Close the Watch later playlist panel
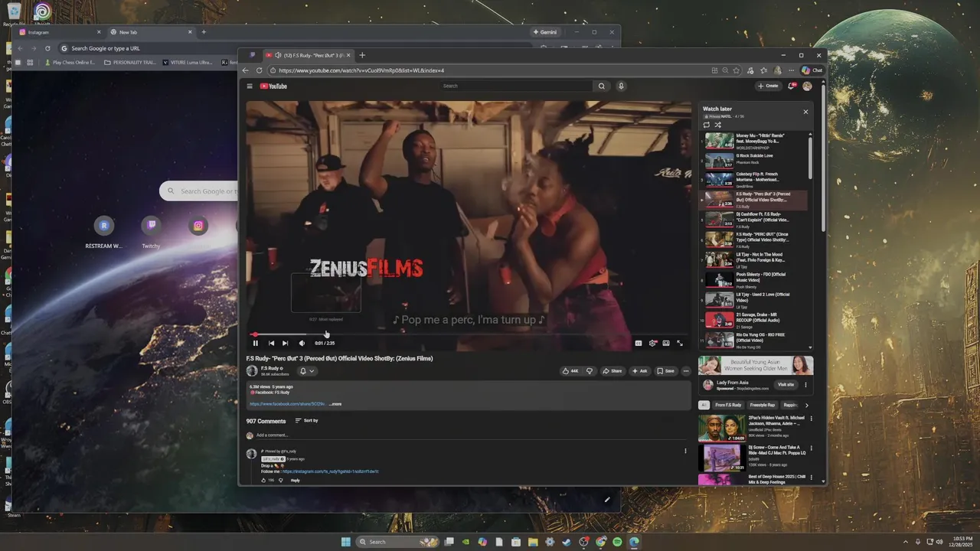Screen dimensions: 980x551 805,112
